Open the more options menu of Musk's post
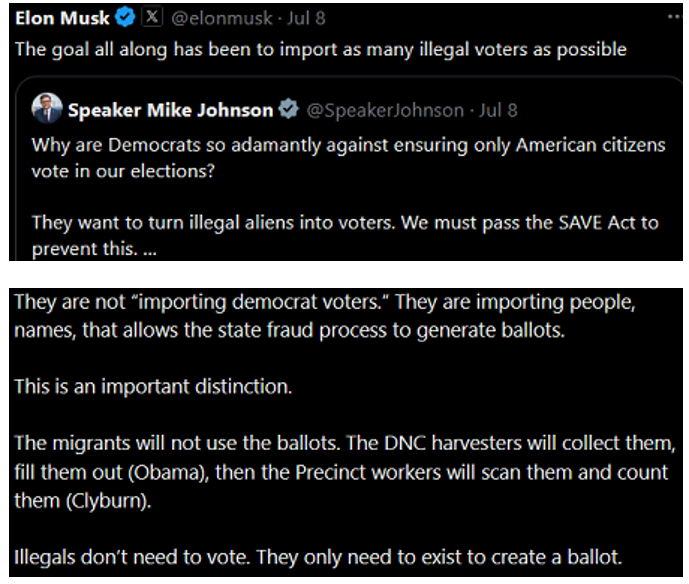 pos(674,17)
